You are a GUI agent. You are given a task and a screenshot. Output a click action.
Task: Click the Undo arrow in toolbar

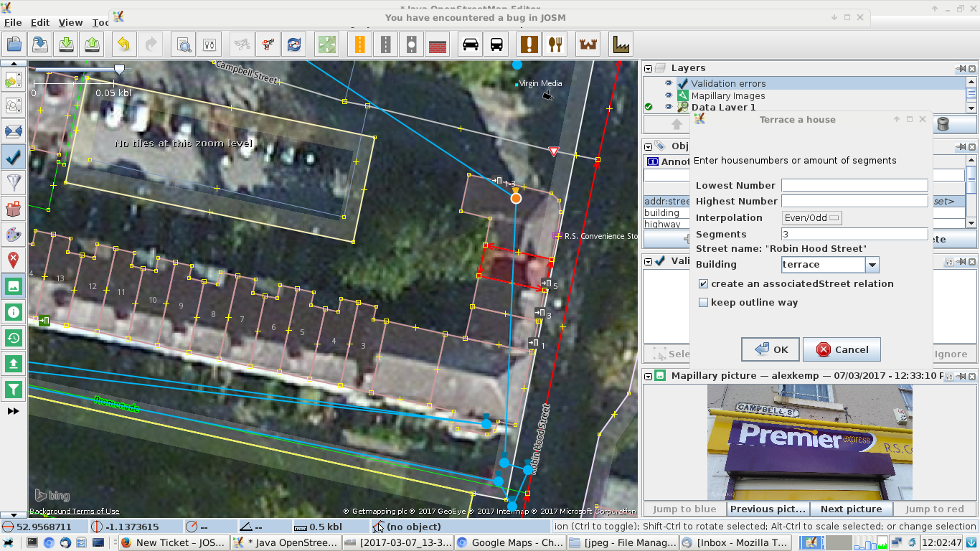[x=123, y=44]
